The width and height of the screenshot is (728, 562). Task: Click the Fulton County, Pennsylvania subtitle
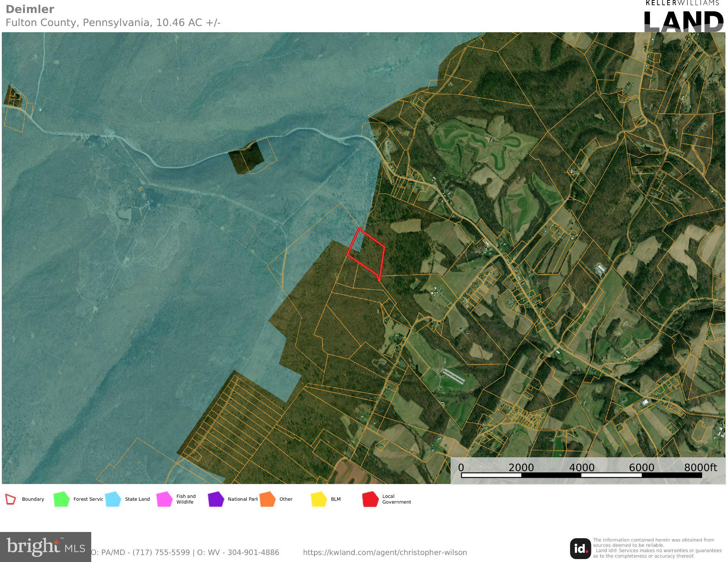point(113,23)
